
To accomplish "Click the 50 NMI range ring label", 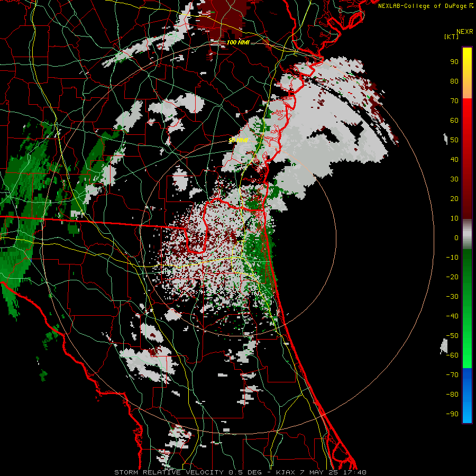I will click(238, 140).
